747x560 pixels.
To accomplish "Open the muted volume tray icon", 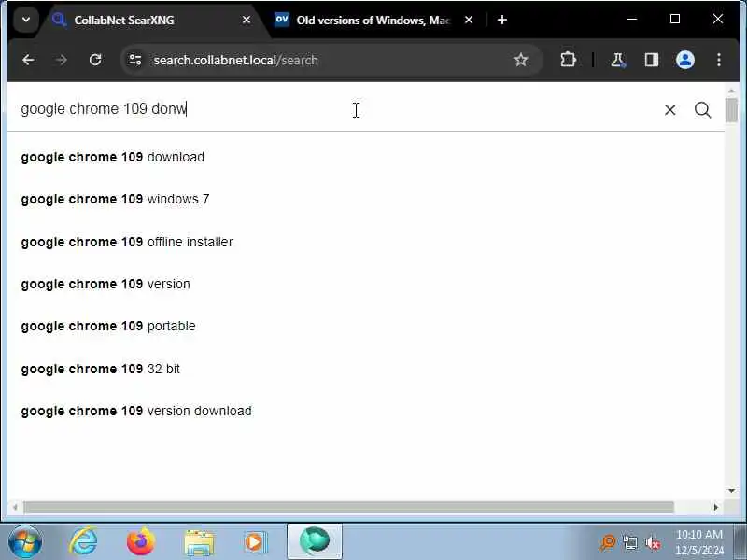I will tap(653, 543).
